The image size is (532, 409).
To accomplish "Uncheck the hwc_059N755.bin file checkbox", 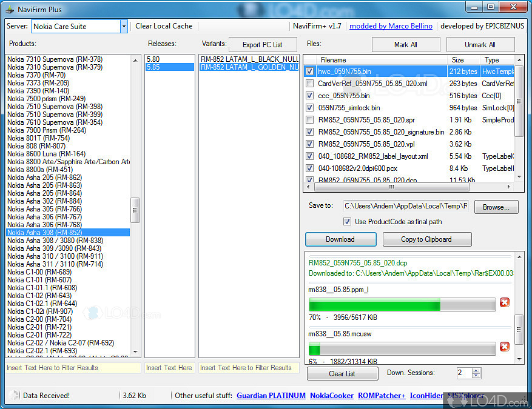I will [x=310, y=71].
